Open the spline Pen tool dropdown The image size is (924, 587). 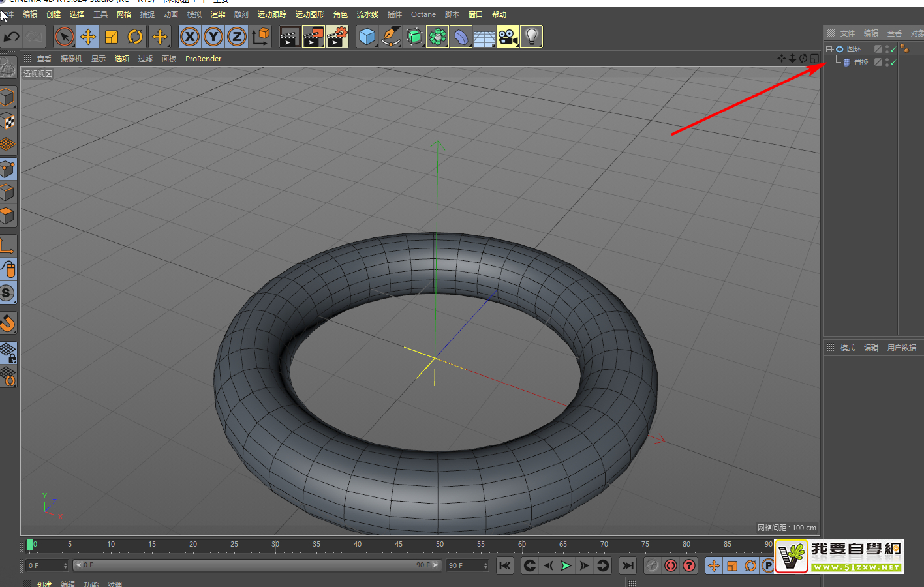coord(390,37)
